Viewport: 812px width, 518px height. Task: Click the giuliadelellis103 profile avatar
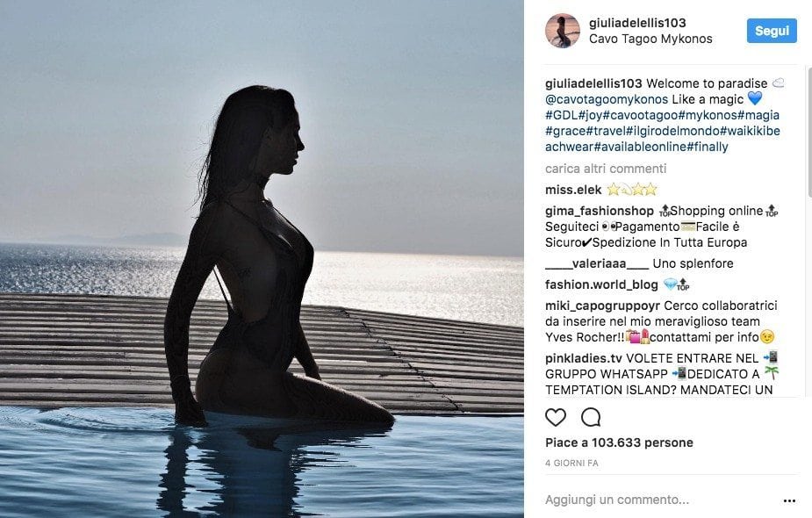click(563, 31)
